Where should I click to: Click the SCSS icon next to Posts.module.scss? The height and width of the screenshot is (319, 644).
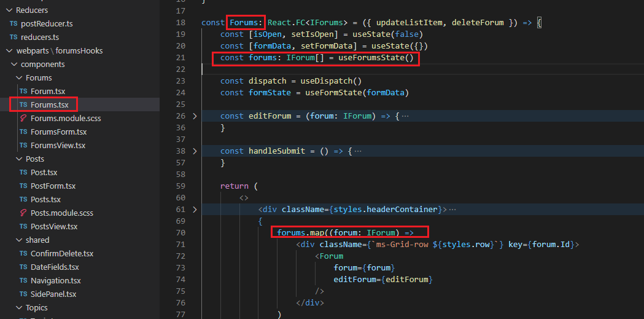[23, 213]
